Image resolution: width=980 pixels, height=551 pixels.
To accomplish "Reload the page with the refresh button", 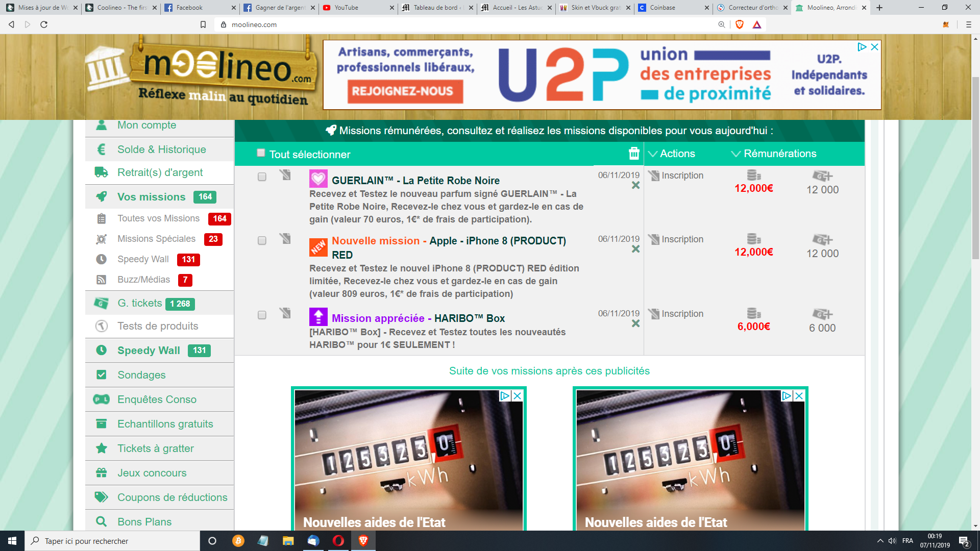I will [x=44, y=24].
